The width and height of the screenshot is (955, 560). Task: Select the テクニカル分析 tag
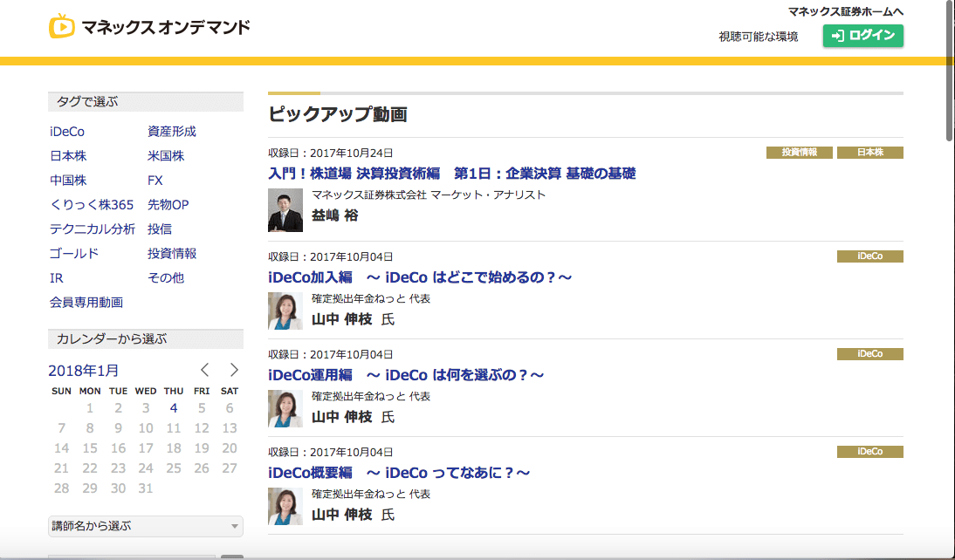(93, 229)
